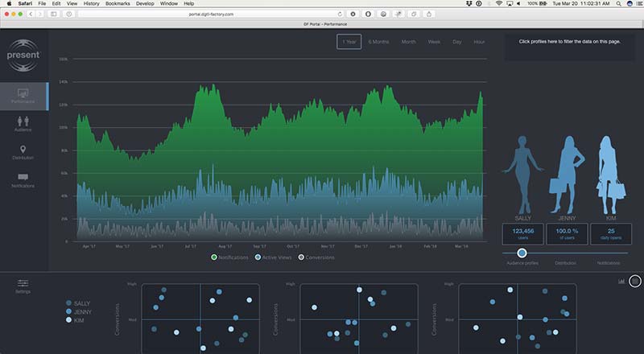This screenshot has width=644, height=354.
Task: Click the profile filter drop area
Action: (x=569, y=47)
